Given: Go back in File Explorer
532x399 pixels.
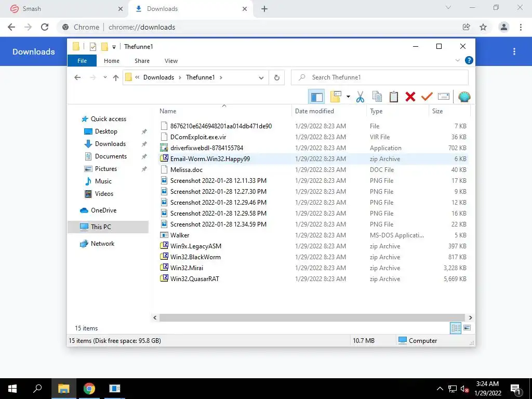Looking at the screenshot, I should click(77, 77).
